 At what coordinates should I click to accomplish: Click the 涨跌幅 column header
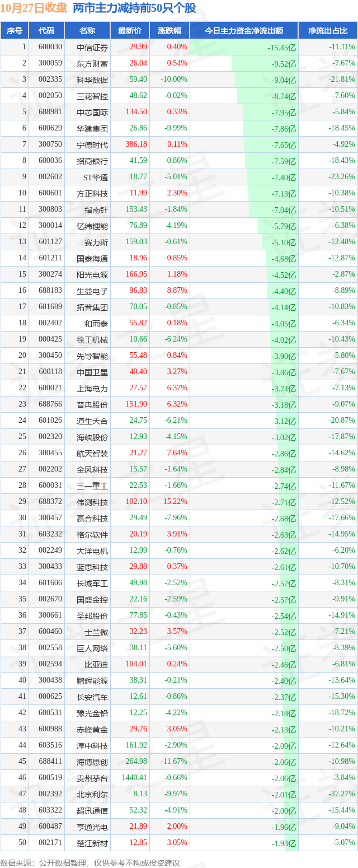(x=169, y=31)
